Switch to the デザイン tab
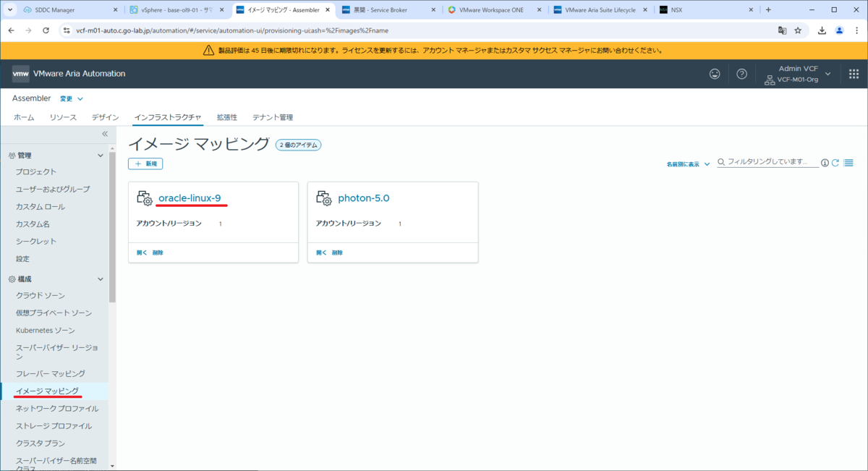The height and width of the screenshot is (471, 868). pyautogui.click(x=105, y=117)
